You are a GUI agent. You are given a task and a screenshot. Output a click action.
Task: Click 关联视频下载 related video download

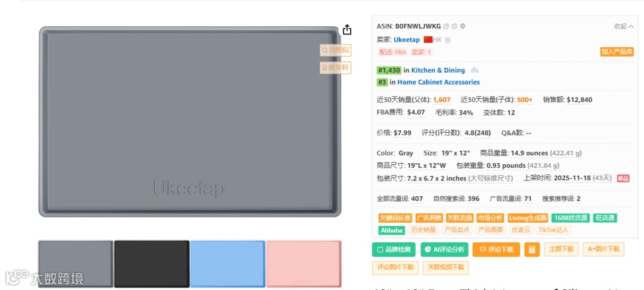click(x=445, y=267)
